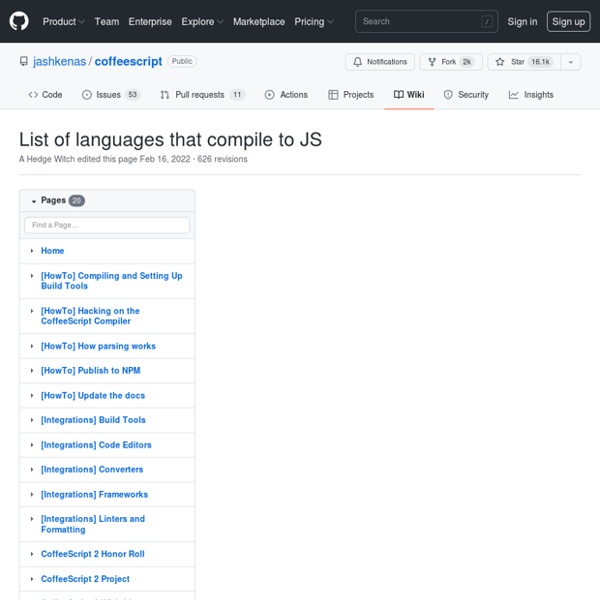Expand the Integrations Code Editors entry

[32, 445]
